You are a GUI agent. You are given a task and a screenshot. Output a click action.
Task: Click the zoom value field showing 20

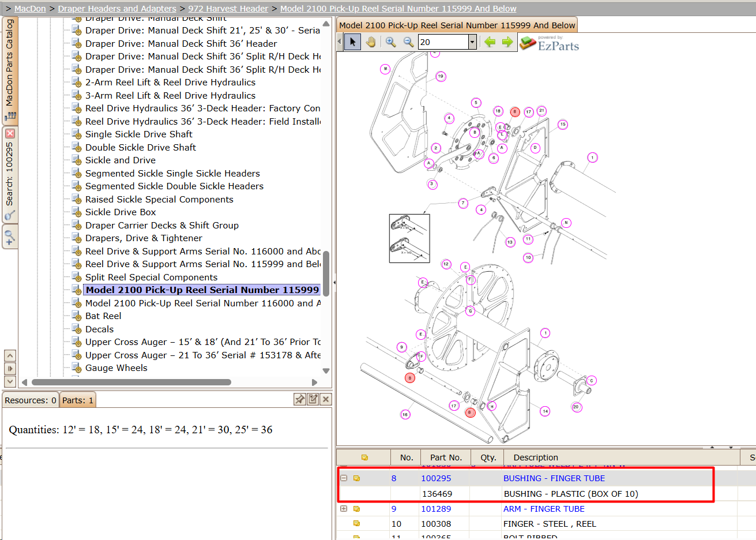coord(443,42)
